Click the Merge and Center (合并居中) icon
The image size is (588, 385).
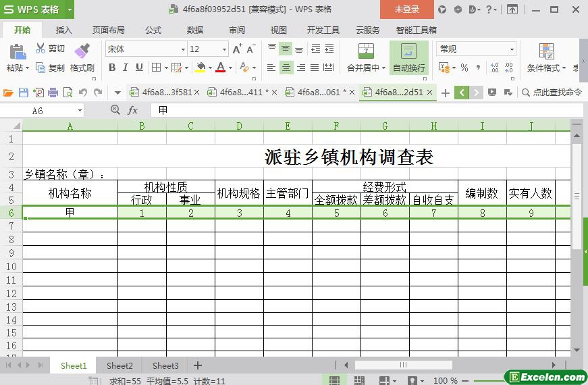click(x=365, y=51)
